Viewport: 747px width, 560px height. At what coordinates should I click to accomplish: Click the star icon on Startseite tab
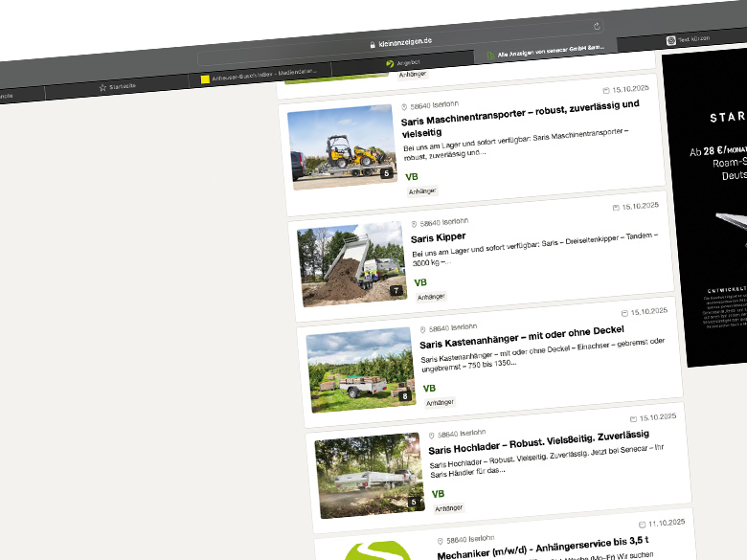click(102, 87)
